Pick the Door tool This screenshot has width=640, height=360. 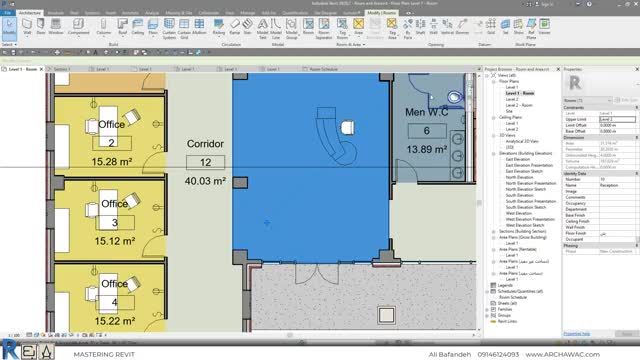coord(41,27)
